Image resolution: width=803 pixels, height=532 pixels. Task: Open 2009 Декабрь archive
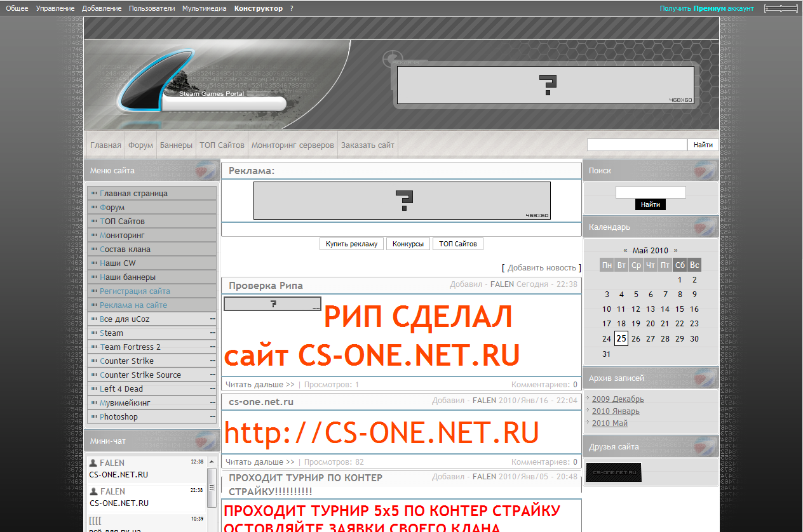[618, 399]
